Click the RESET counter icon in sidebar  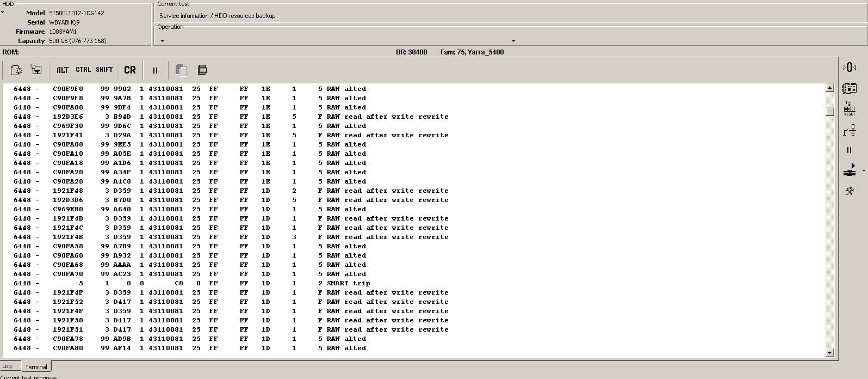coord(850,108)
